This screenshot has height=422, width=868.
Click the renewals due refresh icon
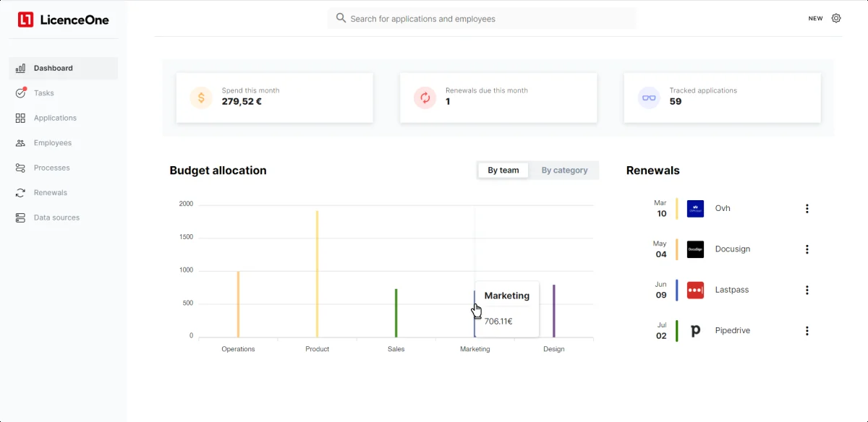coord(425,98)
